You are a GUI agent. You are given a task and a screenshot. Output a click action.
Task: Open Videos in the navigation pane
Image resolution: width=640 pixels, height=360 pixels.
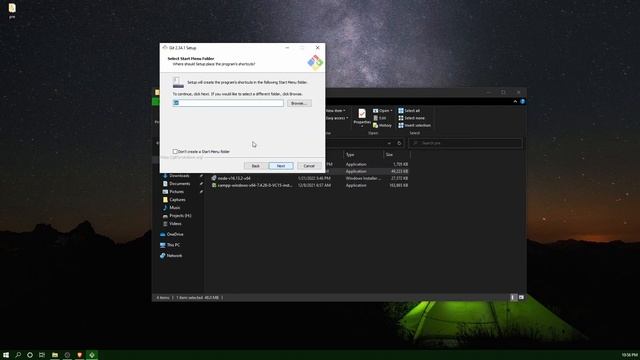[x=175, y=224]
